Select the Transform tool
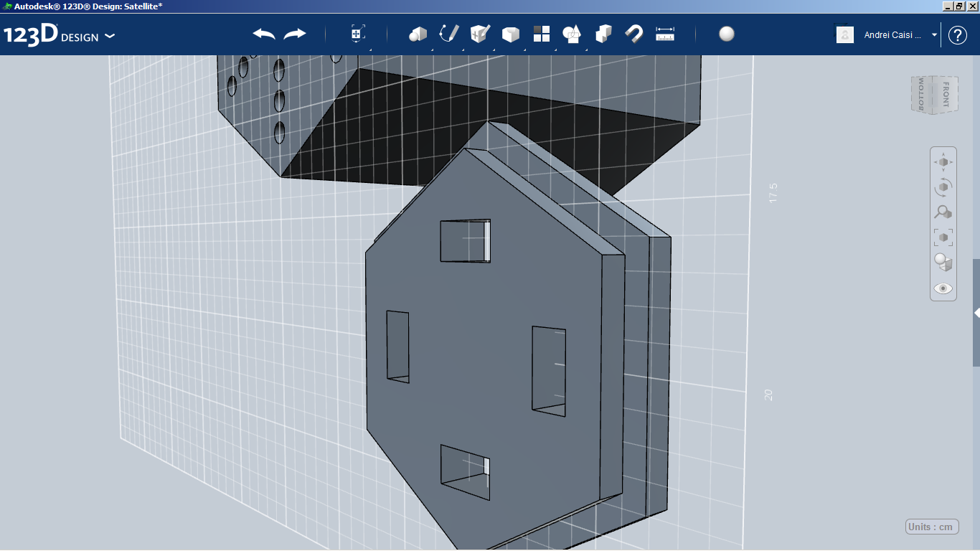The image size is (980, 551). [357, 34]
